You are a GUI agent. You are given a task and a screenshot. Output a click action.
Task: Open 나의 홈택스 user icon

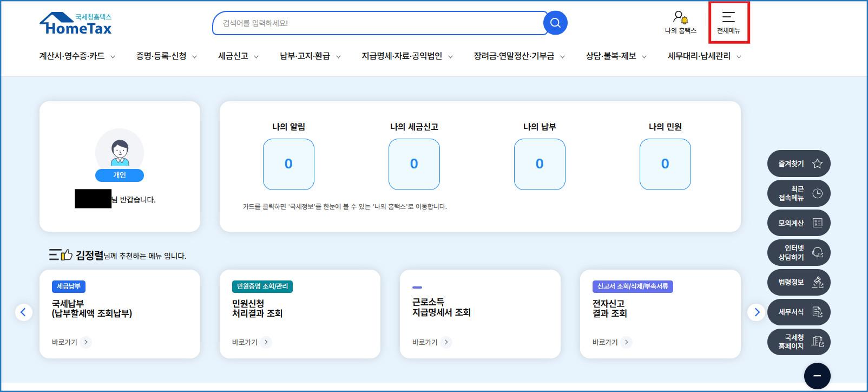(680, 17)
